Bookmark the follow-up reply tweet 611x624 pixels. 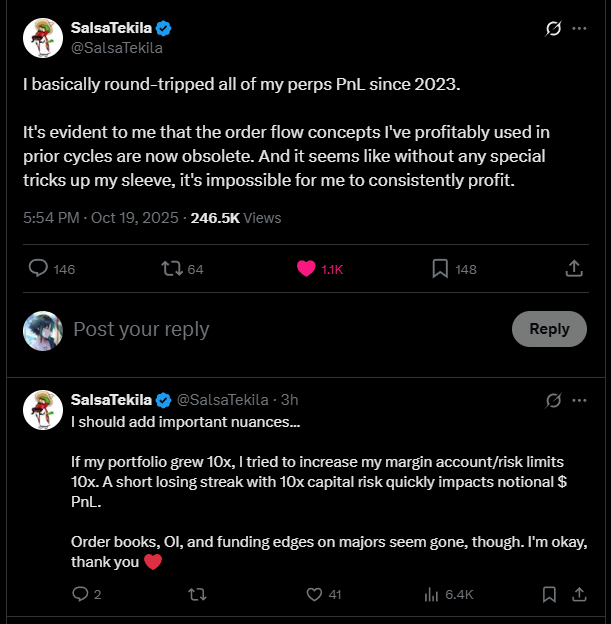(x=549, y=594)
